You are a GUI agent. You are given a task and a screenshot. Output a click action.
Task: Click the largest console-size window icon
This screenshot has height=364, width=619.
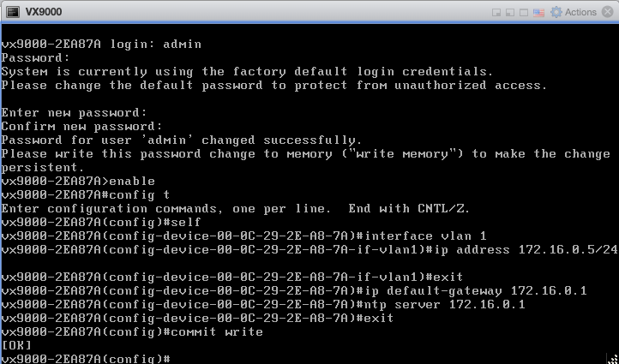pos(524,12)
